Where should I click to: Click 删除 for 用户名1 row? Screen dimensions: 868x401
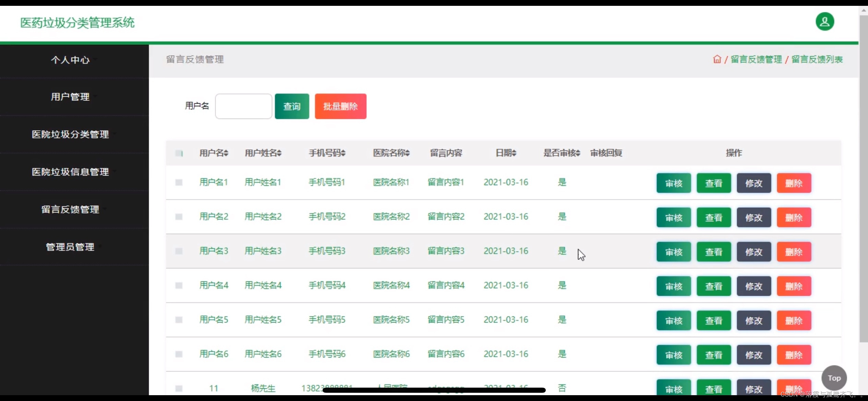coord(794,183)
